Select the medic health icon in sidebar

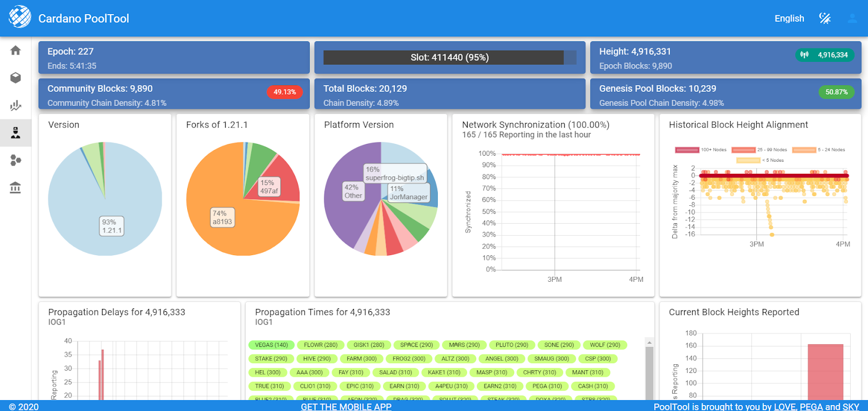[15, 133]
